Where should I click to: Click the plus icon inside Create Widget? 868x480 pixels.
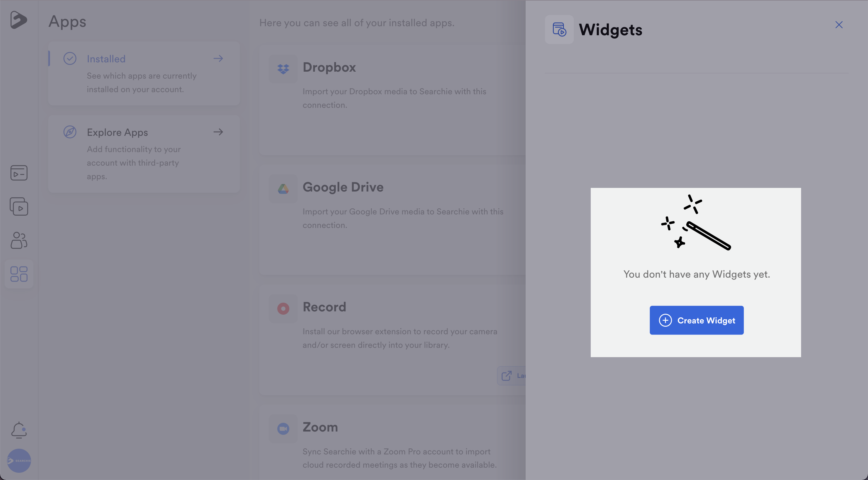click(x=665, y=320)
